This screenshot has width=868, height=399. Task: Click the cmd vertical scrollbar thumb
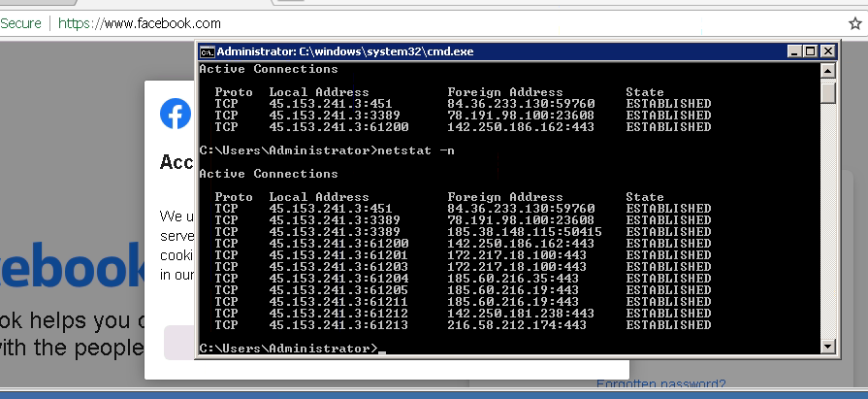[827, 91]
